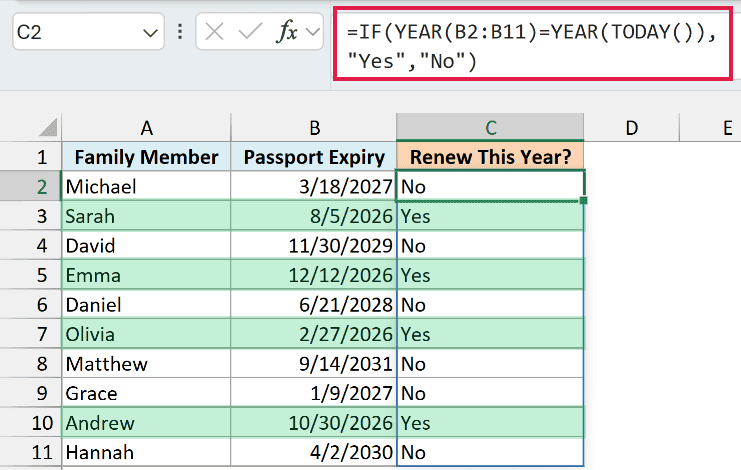Select Hannah's No result in column C
Image resolution: width=741 pixels, height=470 pixels.
pos(491,452)
